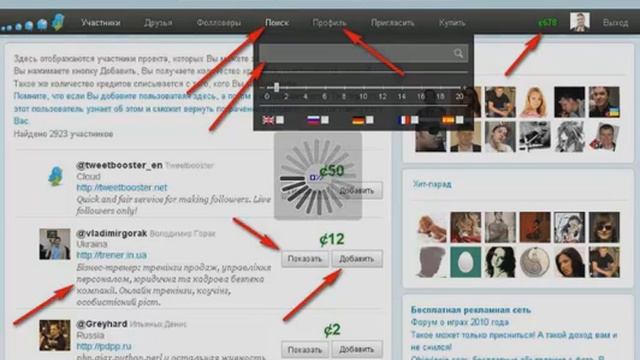Open the tweetbooster.net link
Image resolution: width=640 pixels, height=360 pixels.
pyautogui.click(x=122, y=188)
